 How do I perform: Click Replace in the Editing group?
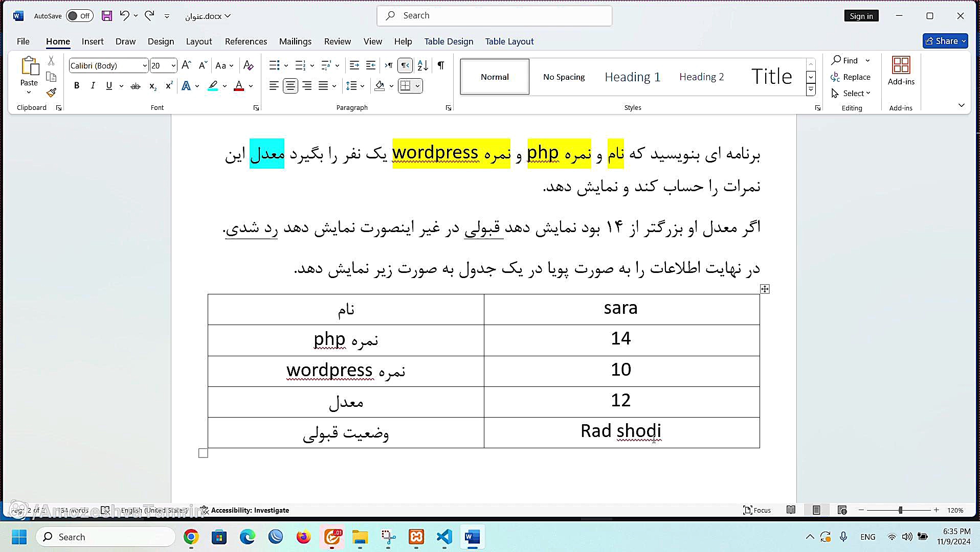click(x=851, y=77)
